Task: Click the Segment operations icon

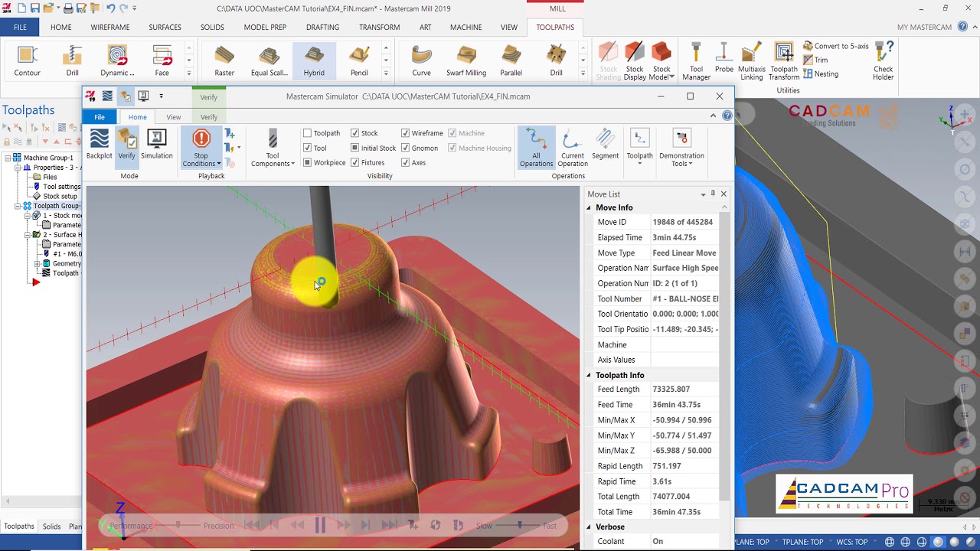Action: [605, 145]
